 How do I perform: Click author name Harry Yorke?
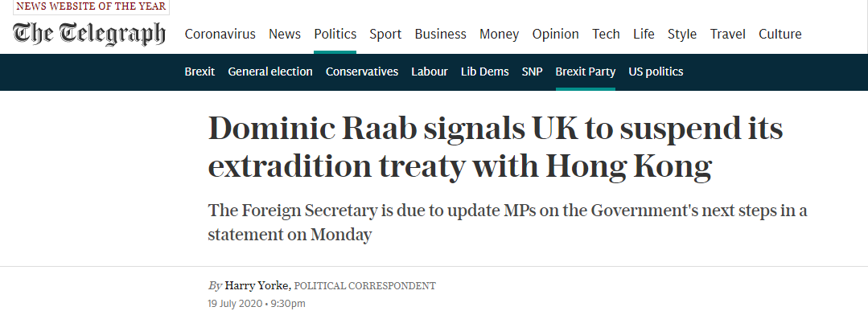tap(257, 286)
